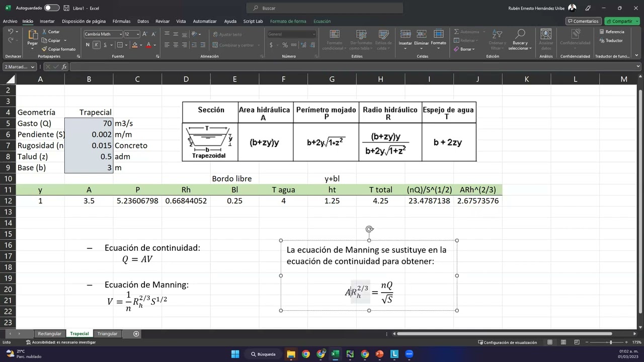Click the Referencia button
Image resolution: width=644 pixels, height=362 pixels.
[x=611, y=32]
